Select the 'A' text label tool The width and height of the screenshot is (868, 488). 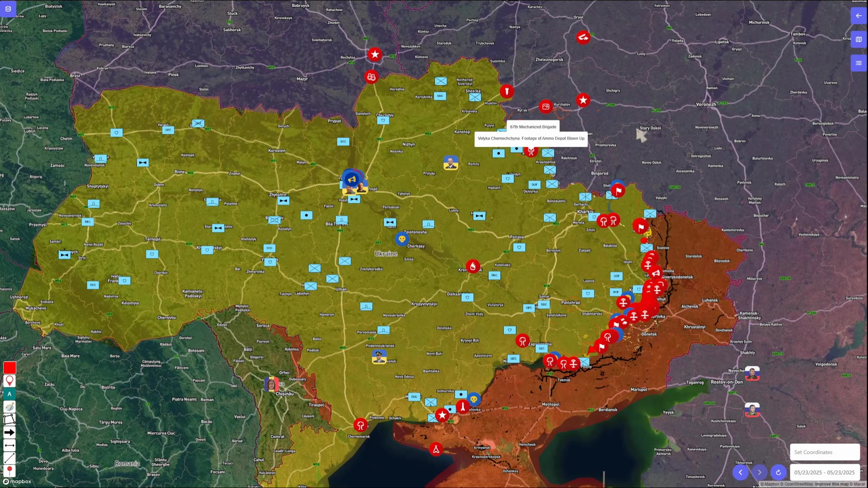[9, 394]
